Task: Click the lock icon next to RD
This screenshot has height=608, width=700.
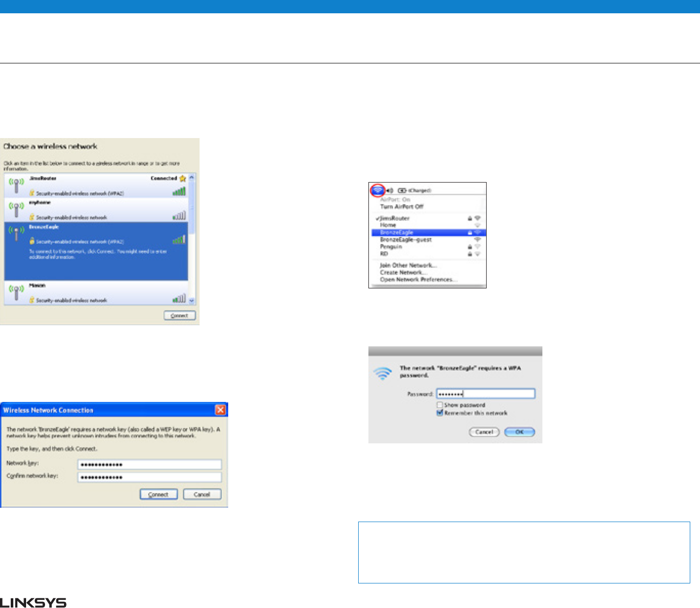Action: pos(470,254)
